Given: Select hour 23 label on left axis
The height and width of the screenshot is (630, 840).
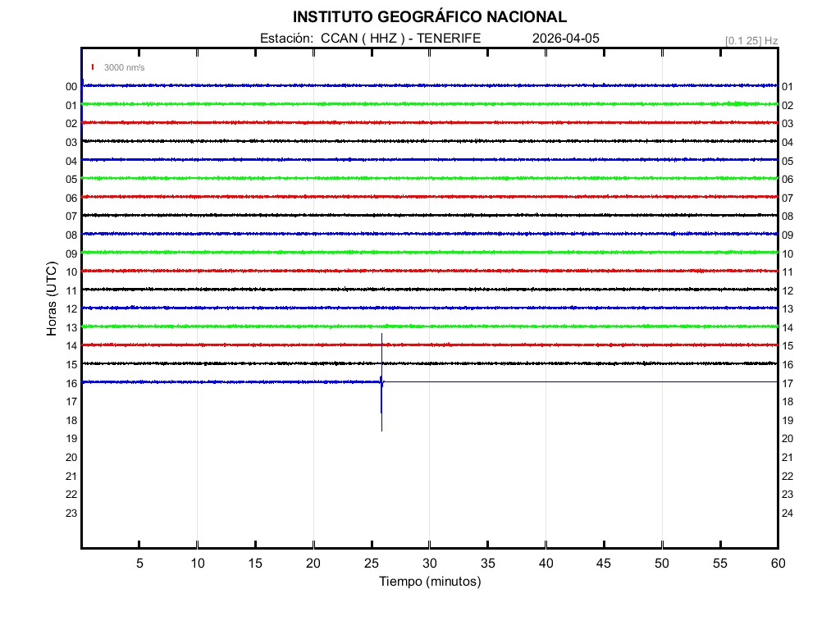Looking at the screenshot, I should point(71,514).
